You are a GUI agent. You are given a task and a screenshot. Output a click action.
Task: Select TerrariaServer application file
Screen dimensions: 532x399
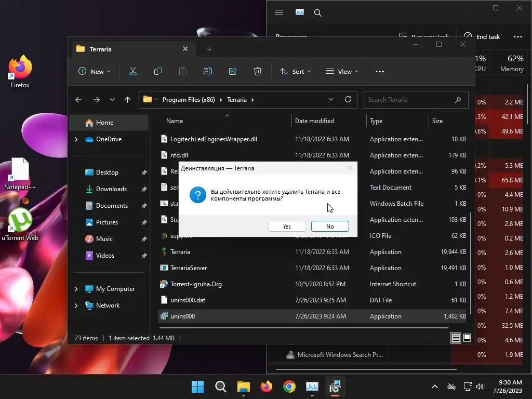(312, 268)
